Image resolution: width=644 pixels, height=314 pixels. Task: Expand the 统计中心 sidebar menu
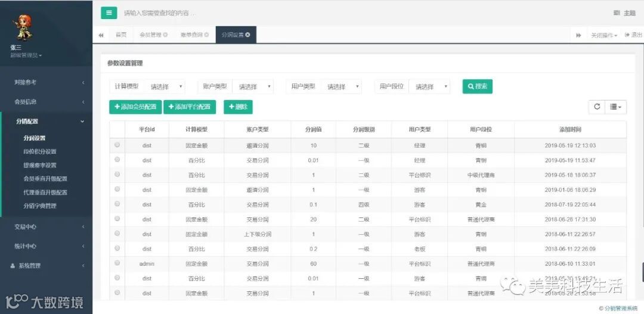pyautogui.click(x=46, y=246)
